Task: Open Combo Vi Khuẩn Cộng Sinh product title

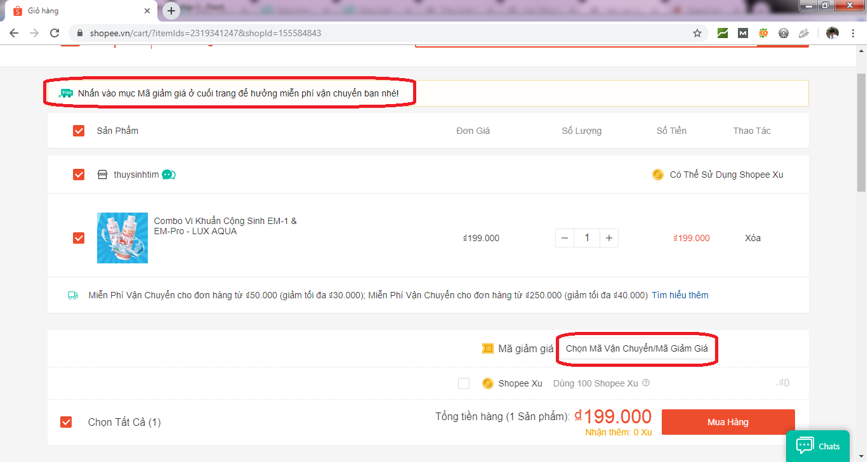Action: pos(225,226)
